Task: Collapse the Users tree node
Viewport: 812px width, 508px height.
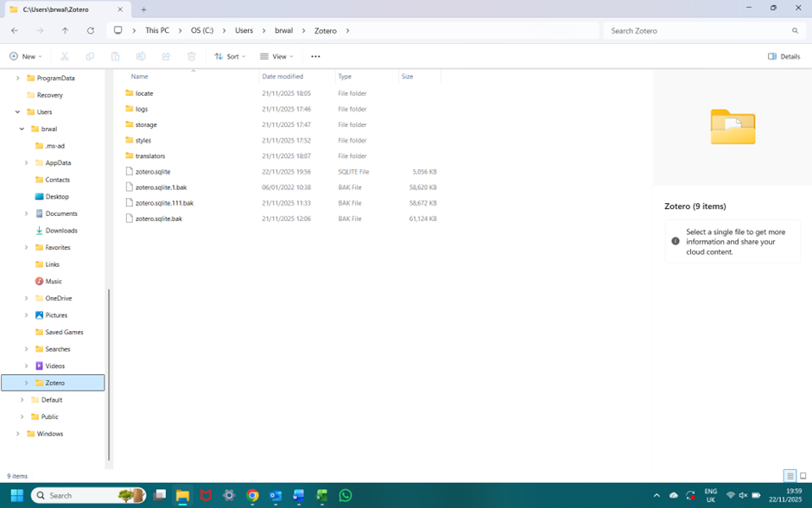Action: coord(17,111)
